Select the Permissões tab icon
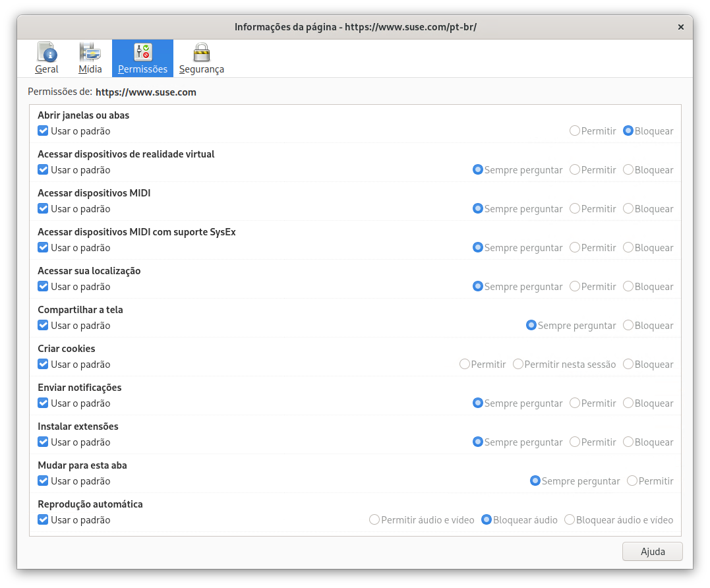This screenshot has width=710, height=588. [x=142, y=53]
